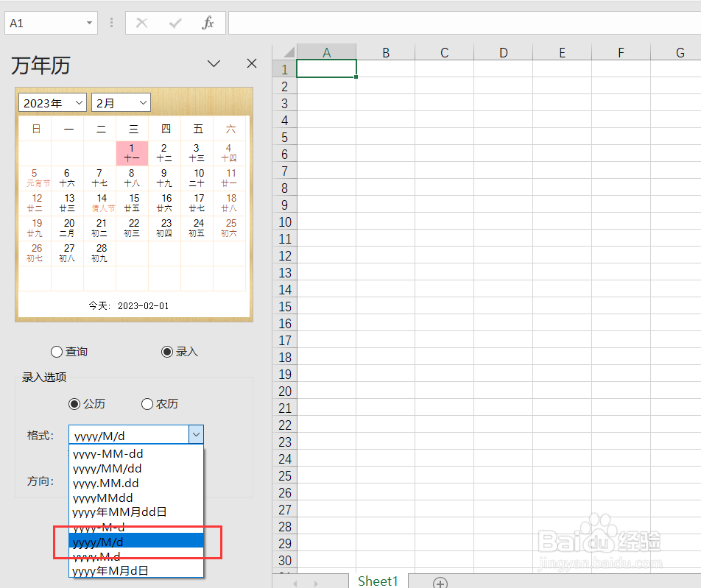701x588 pixels.
Task: Select calendar date 5 元宵节
Action: (35, 178)
